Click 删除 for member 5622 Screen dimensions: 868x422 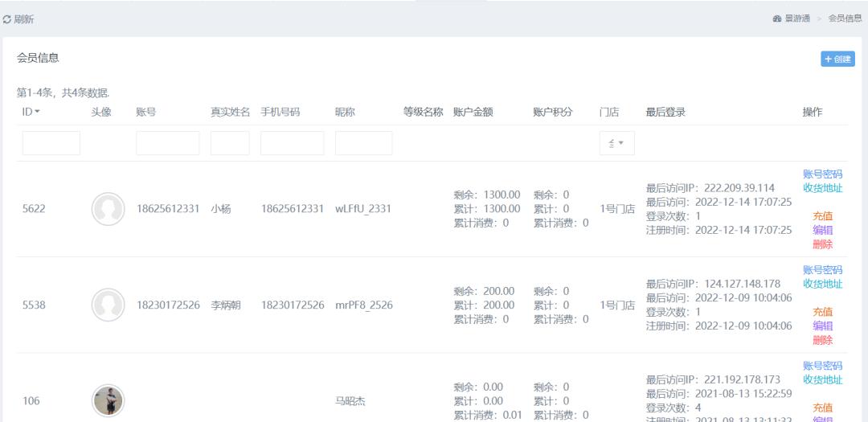click(x=823, y=244)
